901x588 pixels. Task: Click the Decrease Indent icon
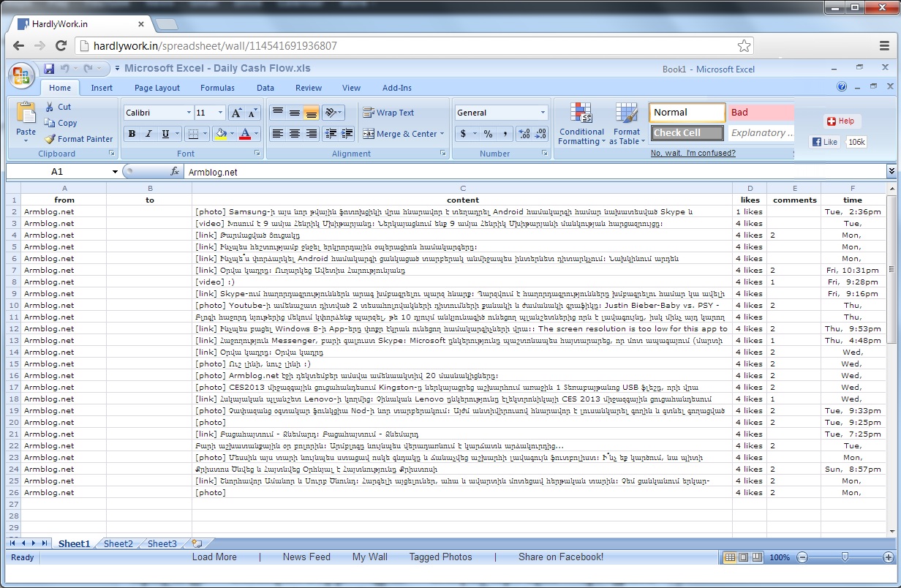pos(330,134)
